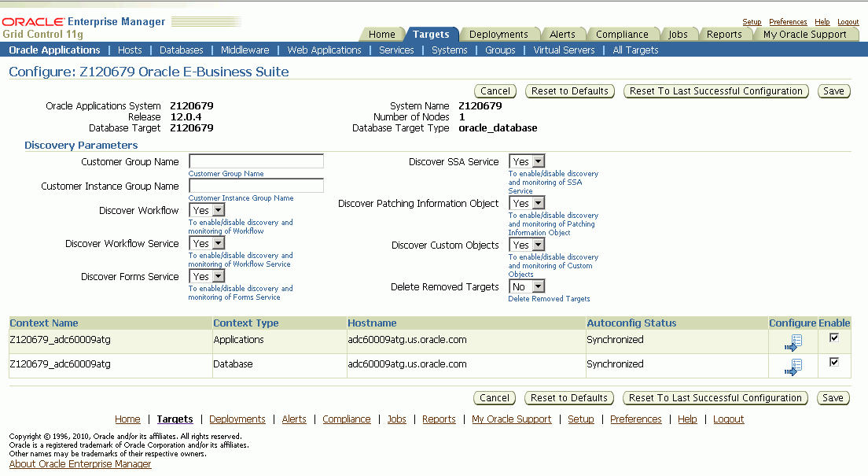
Task: Switch to the Alerts tab
Action: click(562, 35)
